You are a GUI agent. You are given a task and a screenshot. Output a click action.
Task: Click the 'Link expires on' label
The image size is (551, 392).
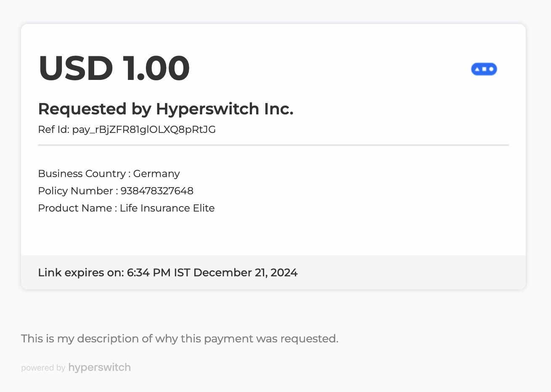click(x=81, y=273)
